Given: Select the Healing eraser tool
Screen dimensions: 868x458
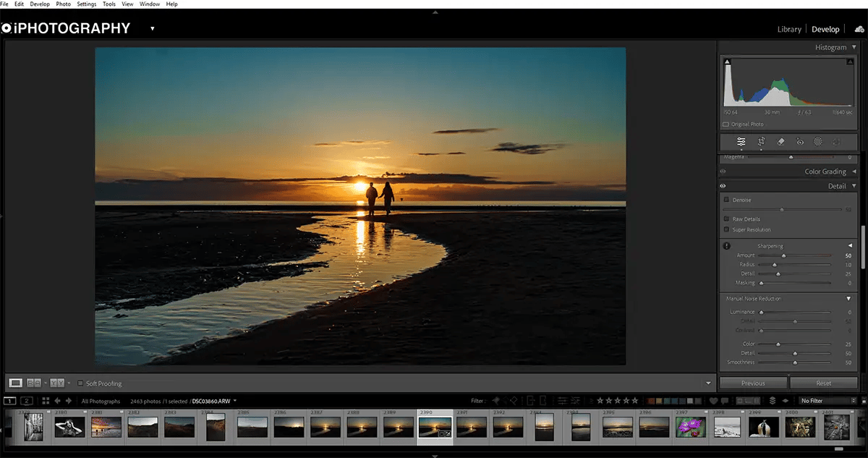Looking at the screenshot, I should (780, 142).
